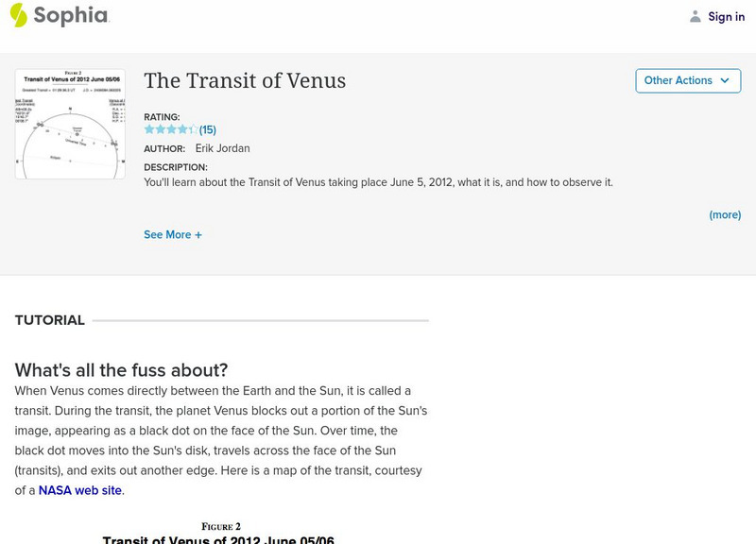Open the NASA web site link

click(79, 490)
